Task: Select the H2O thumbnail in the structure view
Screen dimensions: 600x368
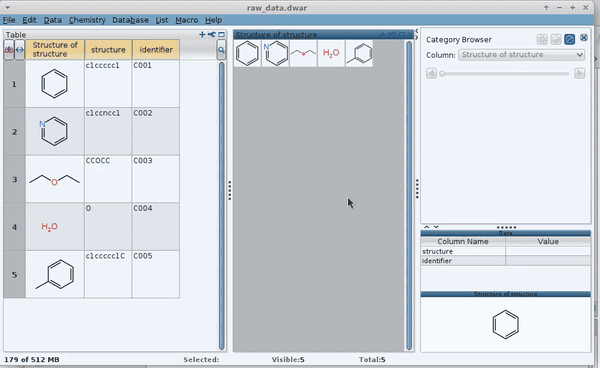Action: click(331, 53)
